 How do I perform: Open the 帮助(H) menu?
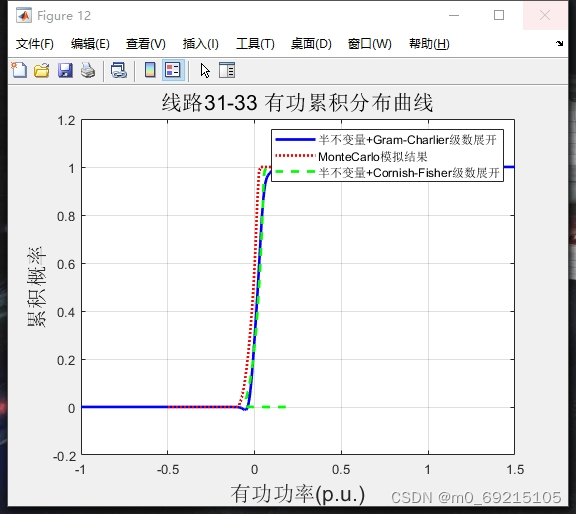pyautogui.click(x=429, y=44)
